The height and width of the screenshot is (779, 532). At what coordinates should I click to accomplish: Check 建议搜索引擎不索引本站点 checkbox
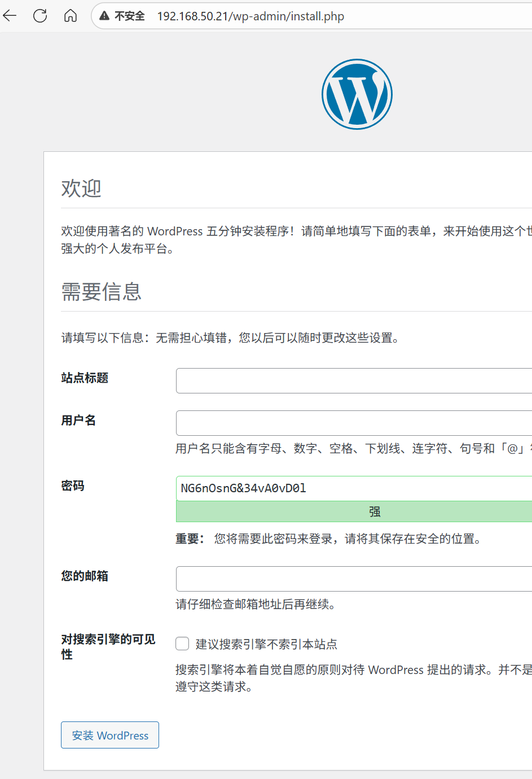coord(182,644)
